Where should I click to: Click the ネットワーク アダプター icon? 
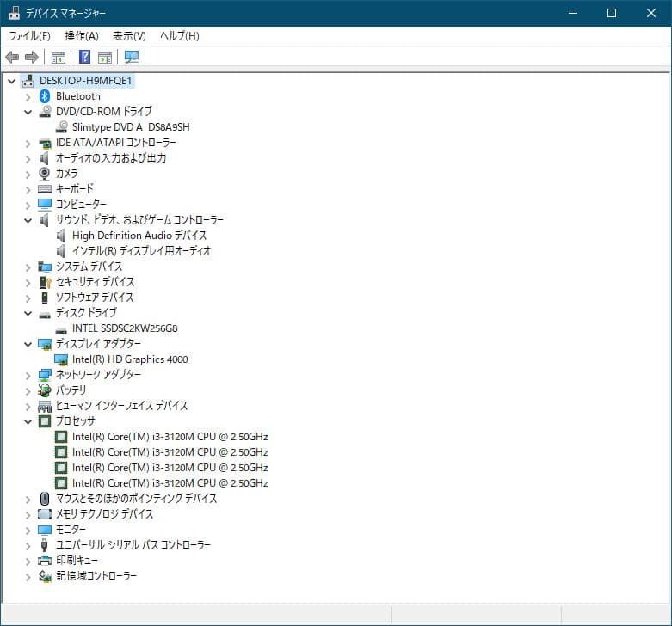(x=45, y=375)
